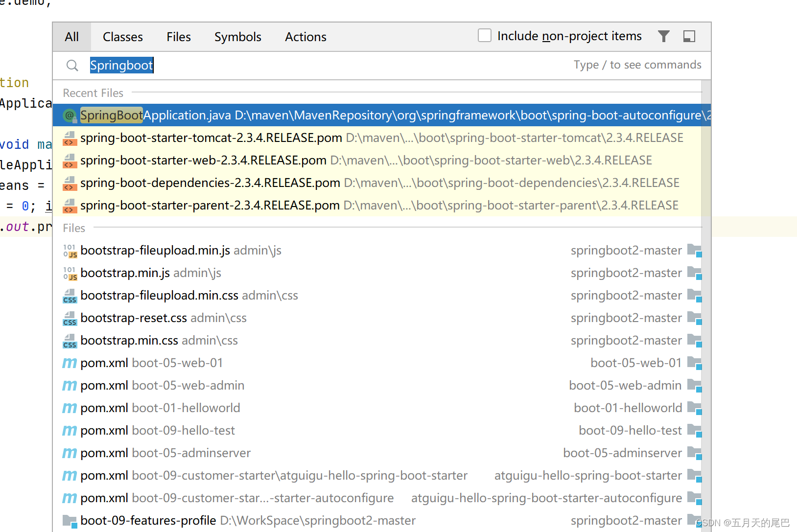This screenshot has width=797, height=532.
Task: Open the filter funnel icon
Action: tap(664, 36)
